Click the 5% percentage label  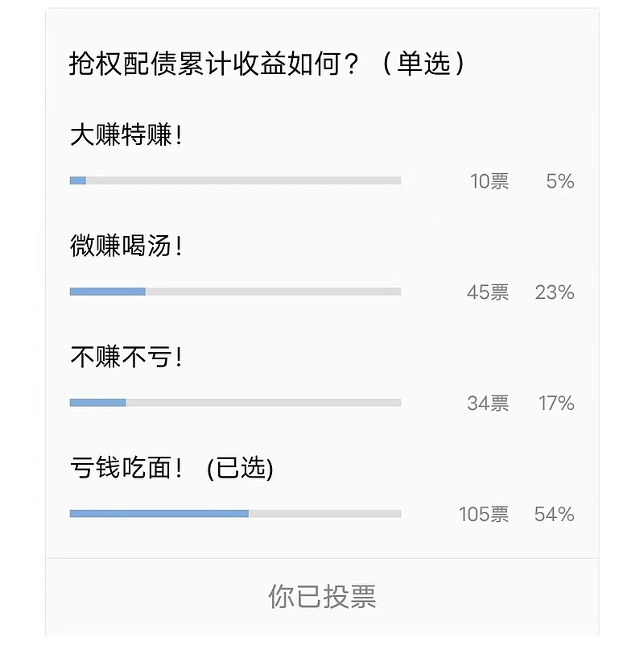coord(560,181)
